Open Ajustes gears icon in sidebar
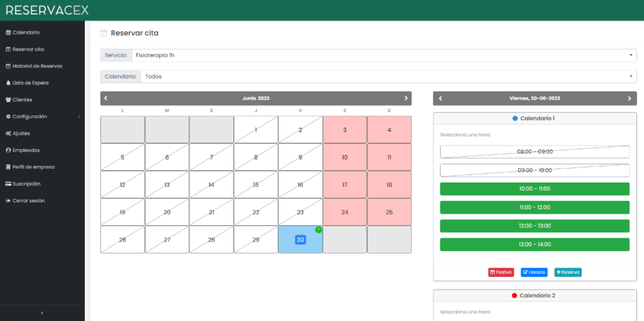Screen dimensions: 644x321 pos(8,133)
